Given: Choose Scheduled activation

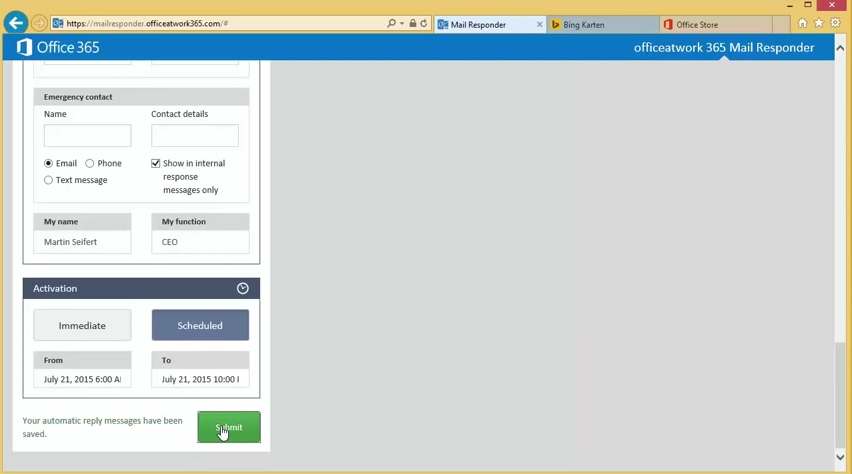Looking at the screenshot, I should pyautogui.click(x=200, y=325).
